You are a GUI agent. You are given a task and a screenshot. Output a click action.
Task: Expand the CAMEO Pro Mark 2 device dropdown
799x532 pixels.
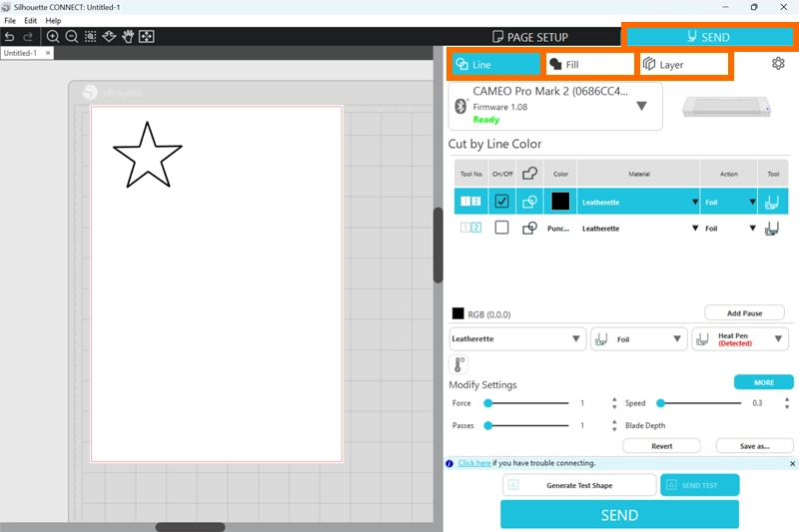641,106
